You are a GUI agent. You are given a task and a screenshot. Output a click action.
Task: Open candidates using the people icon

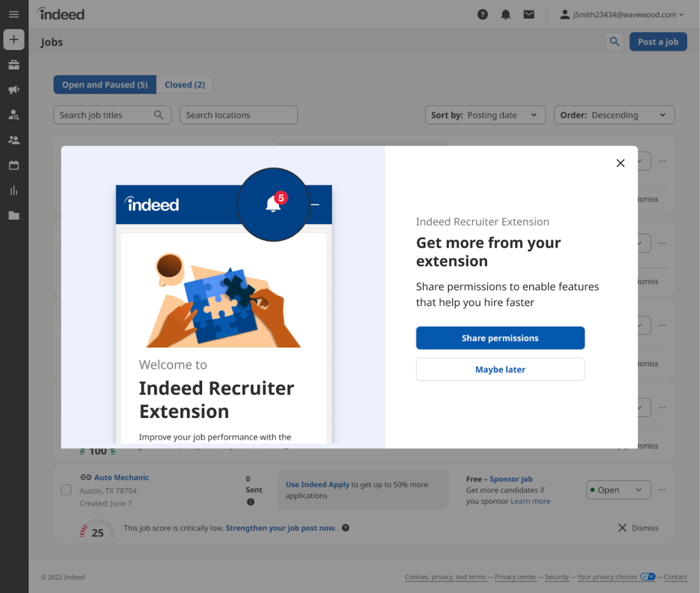13,140
